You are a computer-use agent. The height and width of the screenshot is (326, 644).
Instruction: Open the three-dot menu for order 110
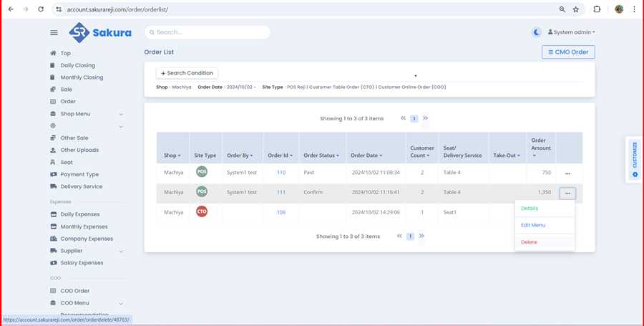pyautogui.click(x=567, y=173)
